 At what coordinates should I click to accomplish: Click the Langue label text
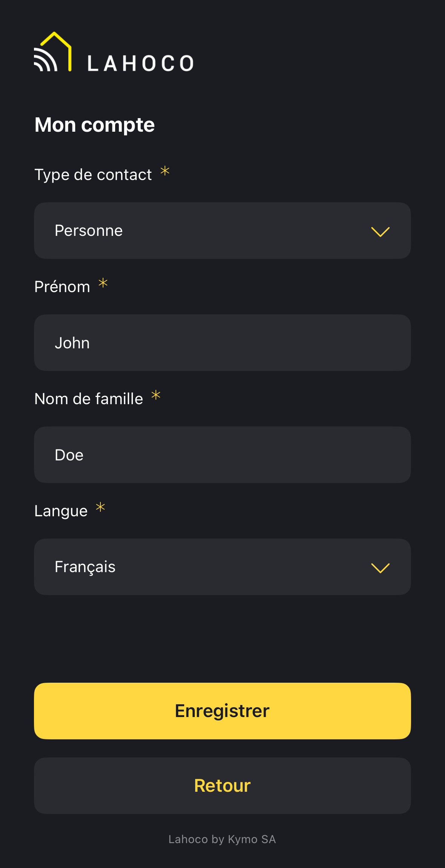coord(61,511)
